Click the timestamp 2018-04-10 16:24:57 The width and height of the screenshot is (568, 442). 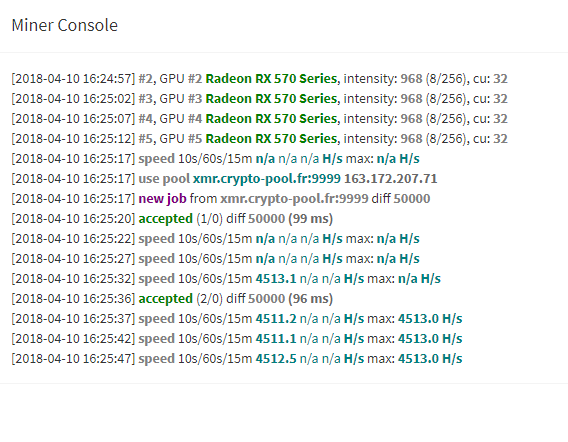pyautogui.click(x=73, y=79)
